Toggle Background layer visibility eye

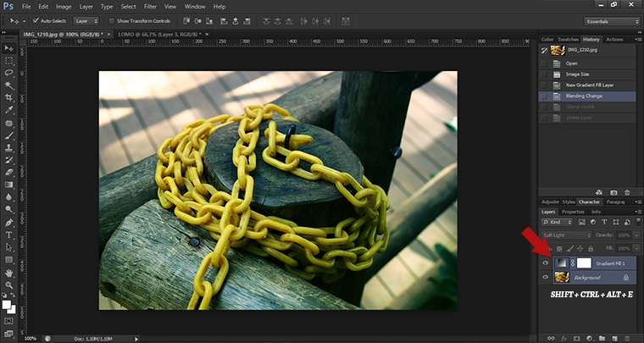(545, 277)
